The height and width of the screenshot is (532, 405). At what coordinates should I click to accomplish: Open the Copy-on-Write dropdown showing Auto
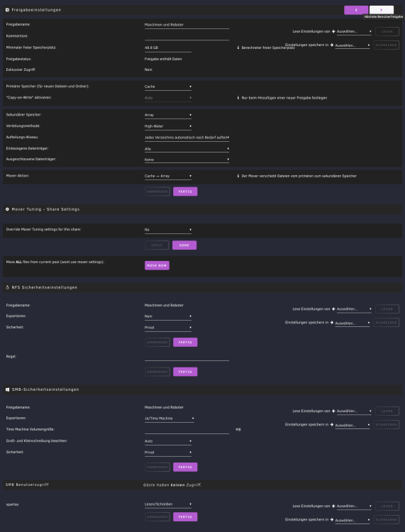(168, 98)
